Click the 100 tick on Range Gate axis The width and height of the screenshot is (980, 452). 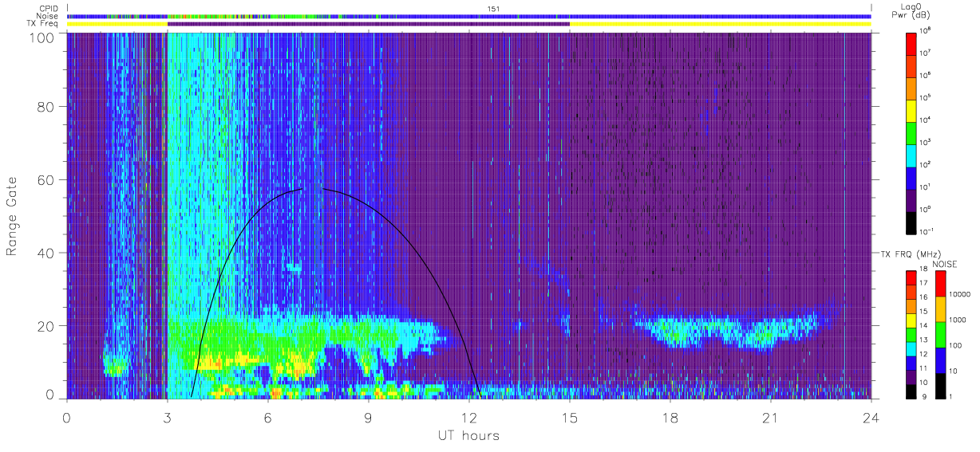tap(41, 37)
